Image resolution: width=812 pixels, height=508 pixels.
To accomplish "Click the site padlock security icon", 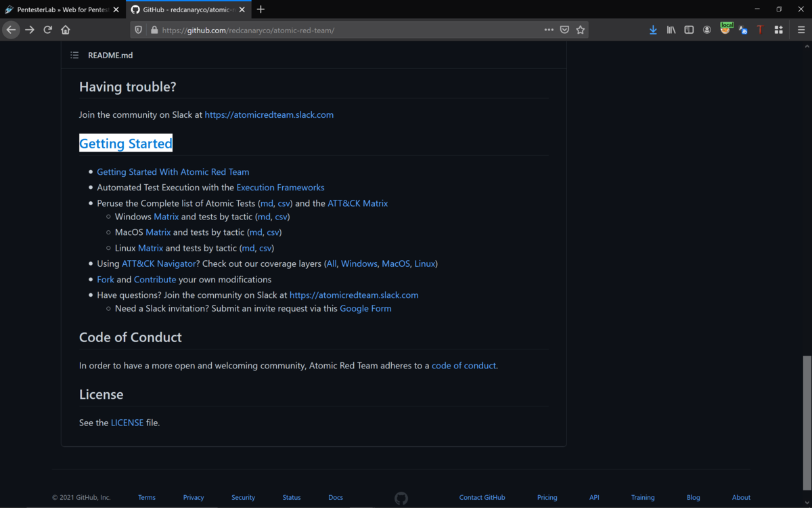I will coord(154,30).
